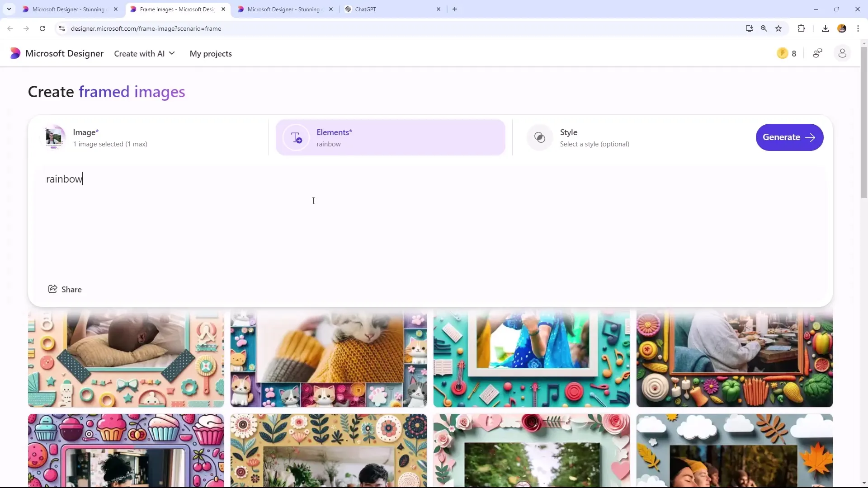Select the pink roses frame example
This screenshot has width=868, height=488.
(531, 450)
